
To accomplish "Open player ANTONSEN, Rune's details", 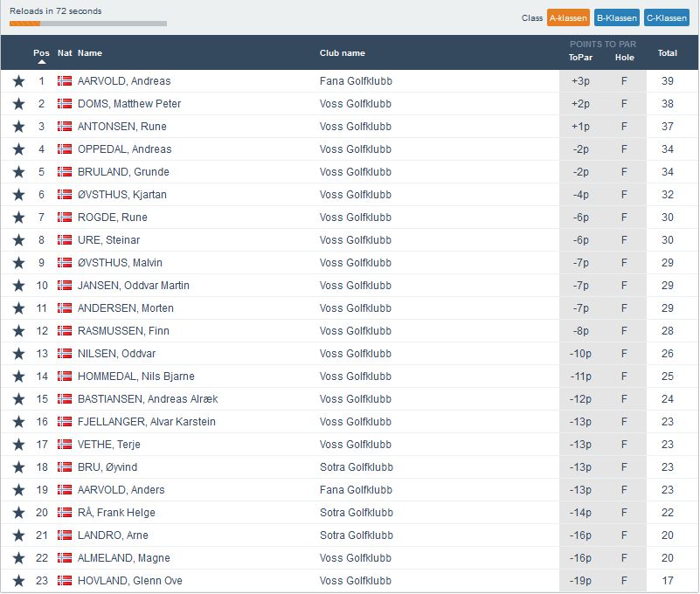I will pyautogui.click(x=121, y=127).
